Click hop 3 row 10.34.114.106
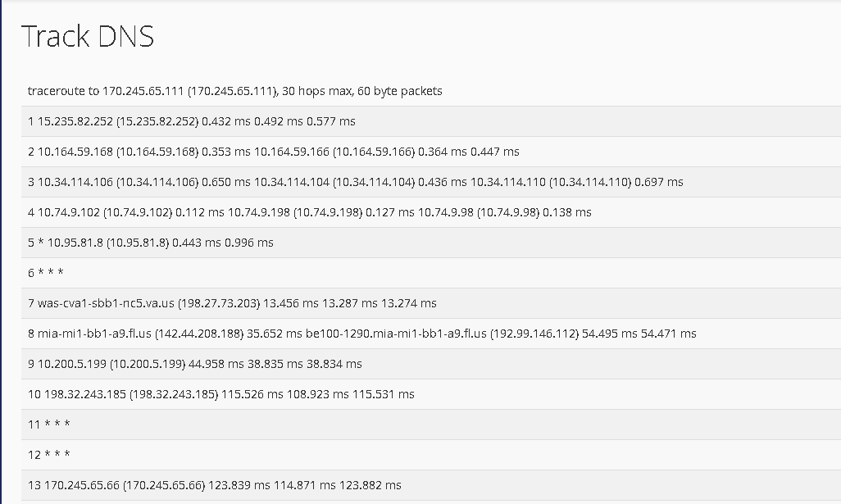The image size is (841, 504). [x=431, y=182]
